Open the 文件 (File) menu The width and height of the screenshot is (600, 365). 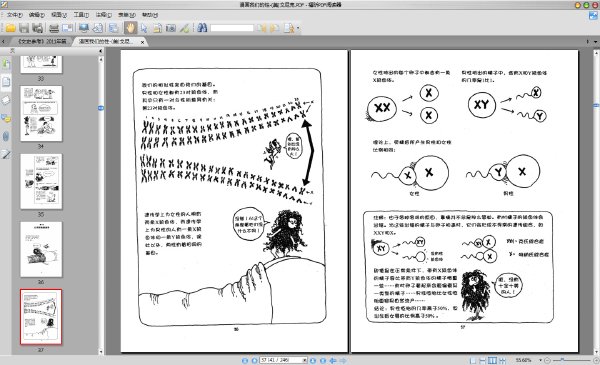[x=15, y=15]
